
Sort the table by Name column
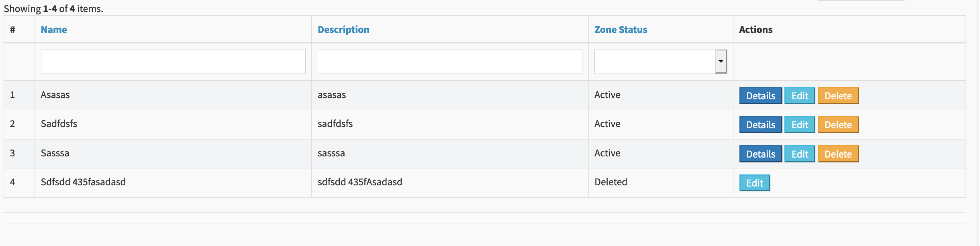(54, 30)
